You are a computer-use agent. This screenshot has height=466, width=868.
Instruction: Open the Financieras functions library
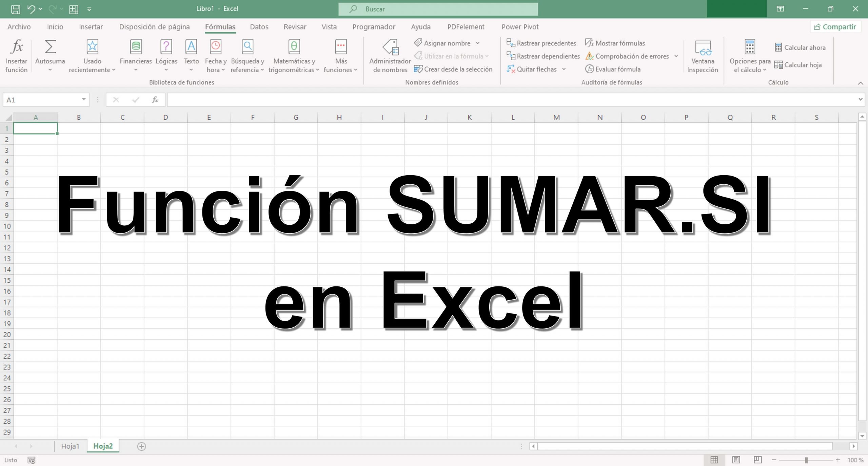pyautogui.click(x=136, y=47)
